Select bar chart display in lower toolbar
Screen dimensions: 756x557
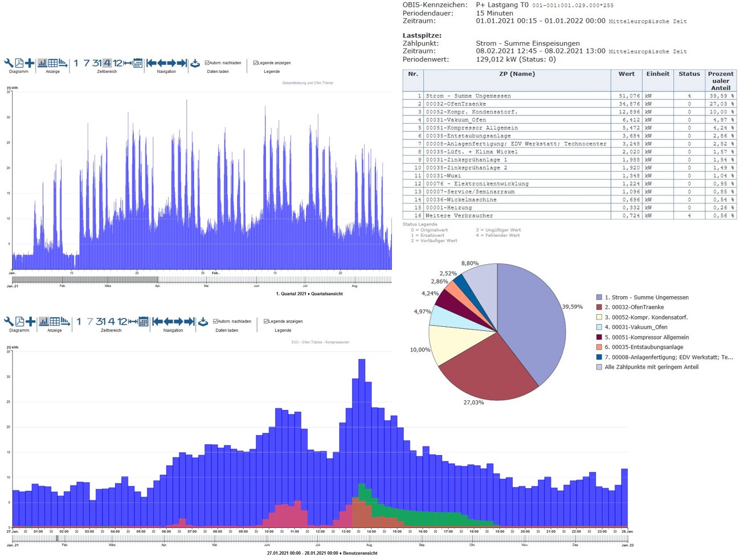click(44, 322)
